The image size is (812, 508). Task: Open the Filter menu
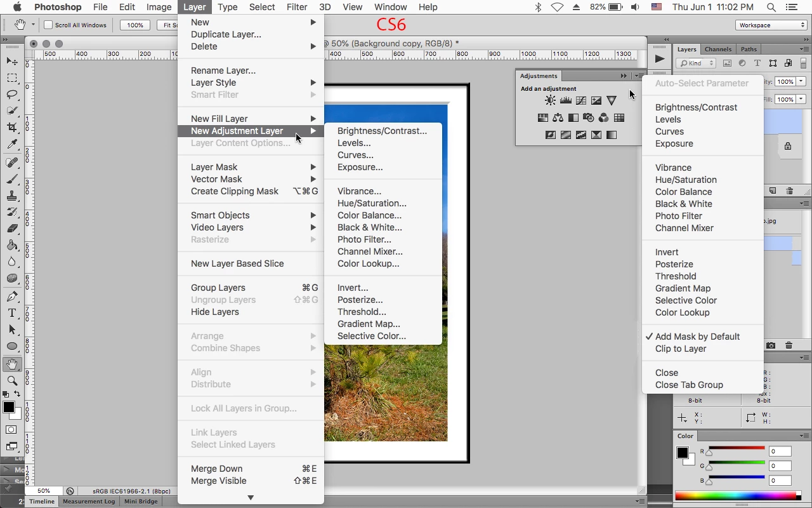coord(297,7)
